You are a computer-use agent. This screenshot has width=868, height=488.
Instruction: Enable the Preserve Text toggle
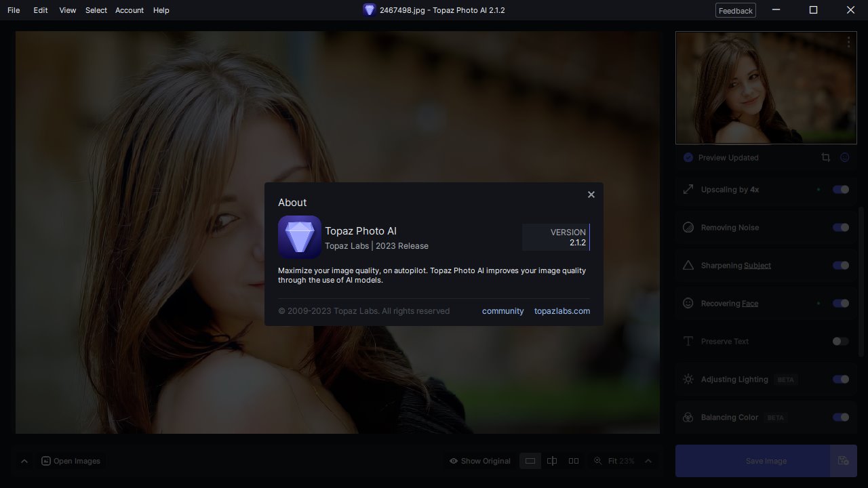pos(841,342)
